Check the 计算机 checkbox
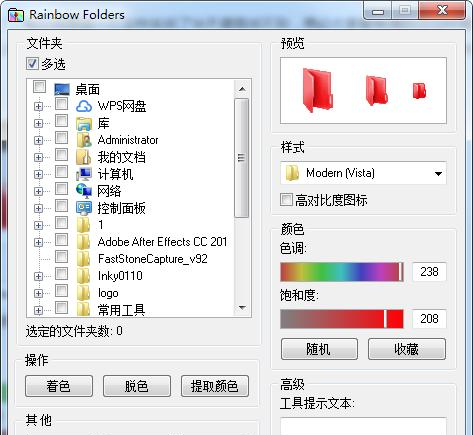 [x=61, y=171]
